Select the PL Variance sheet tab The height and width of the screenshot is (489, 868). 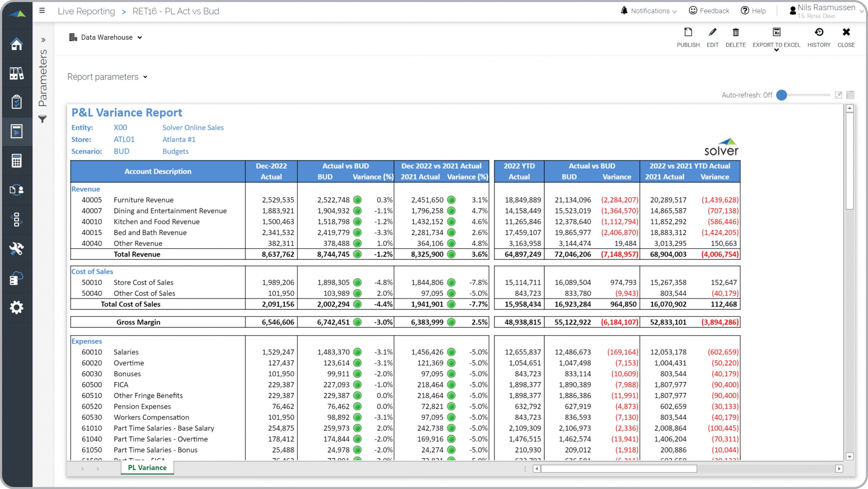[147, 468]
